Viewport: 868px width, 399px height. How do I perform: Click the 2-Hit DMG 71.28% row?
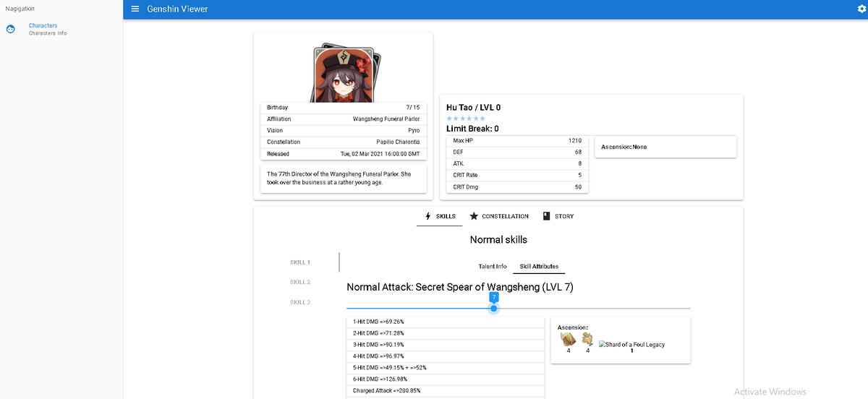[x=446, y=333]
